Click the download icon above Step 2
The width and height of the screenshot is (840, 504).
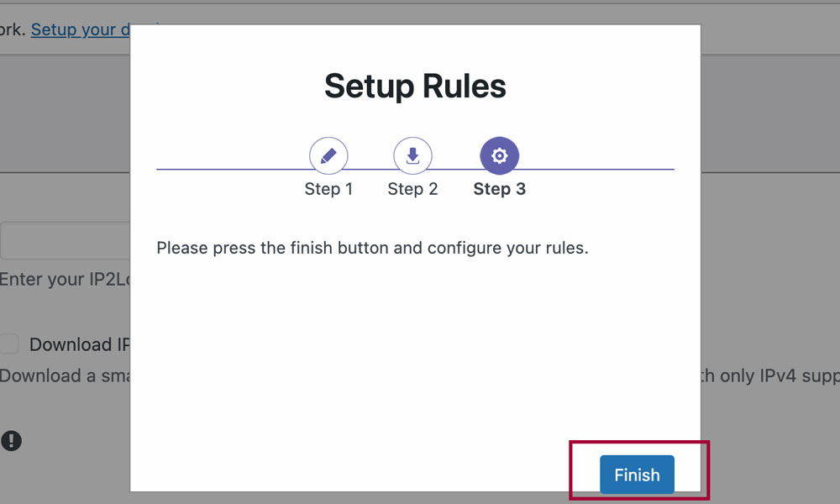(412, 156)
